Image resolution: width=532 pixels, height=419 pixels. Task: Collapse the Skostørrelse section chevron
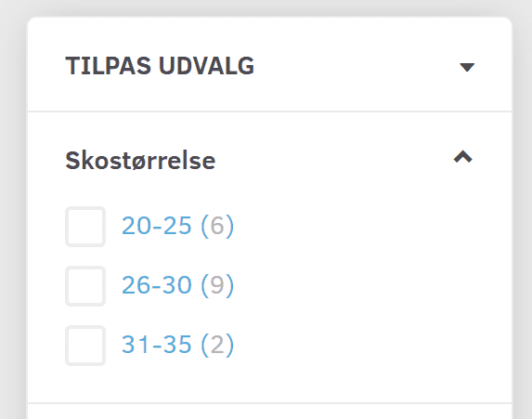[x=462, y=157]
